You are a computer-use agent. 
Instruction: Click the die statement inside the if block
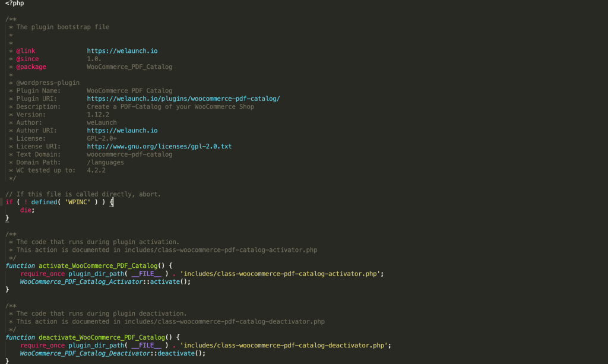[x=26, y=210]
